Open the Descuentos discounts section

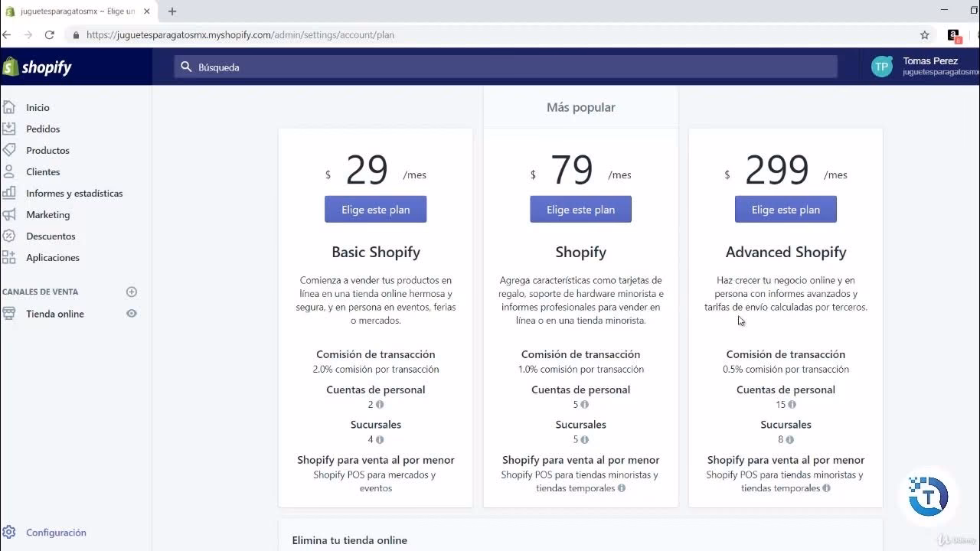49,236
